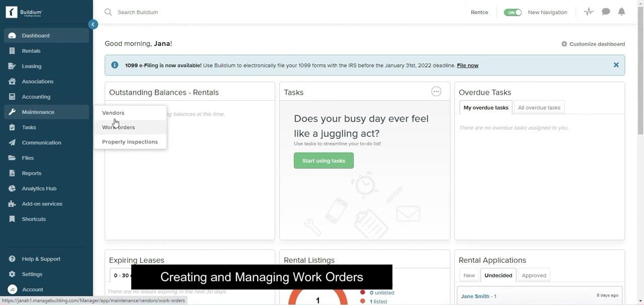
Task: Open the Rentals menu label
Action: click(x=31, y=51)
